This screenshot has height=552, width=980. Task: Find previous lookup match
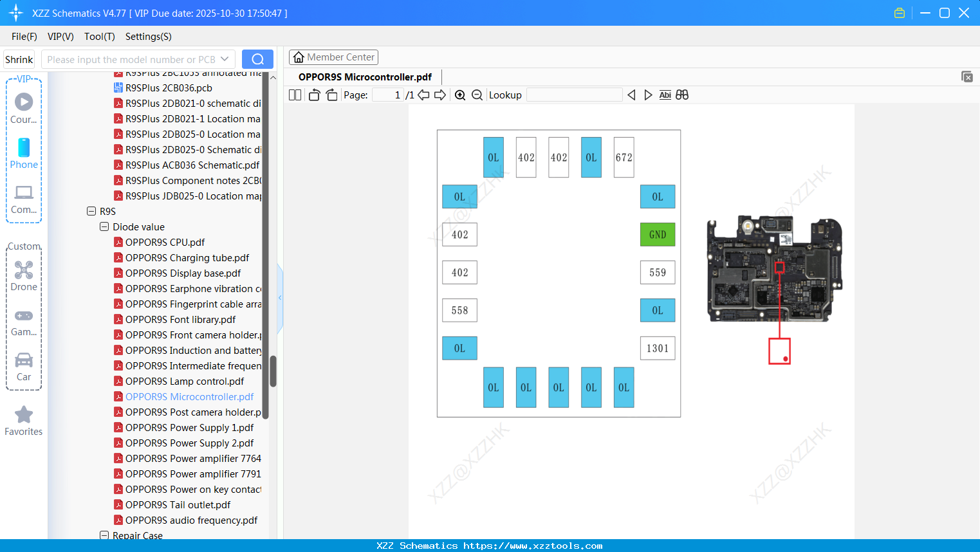tap(631, 95)
